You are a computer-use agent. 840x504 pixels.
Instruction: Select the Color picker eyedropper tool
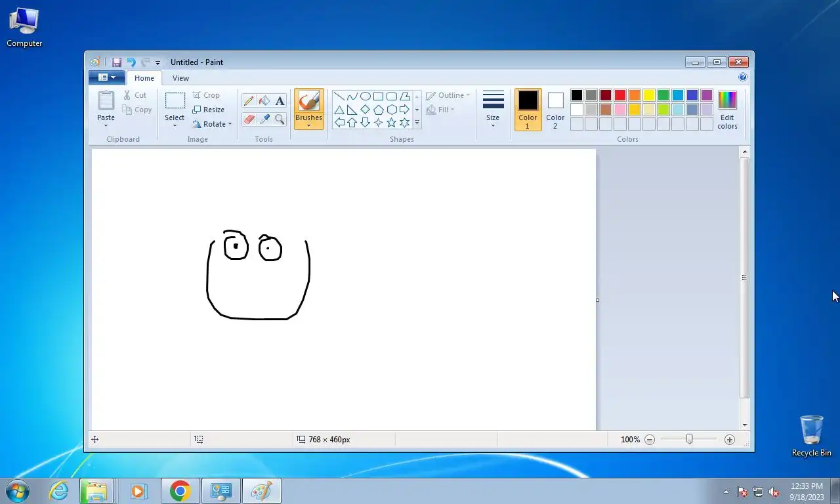point(264,119)
